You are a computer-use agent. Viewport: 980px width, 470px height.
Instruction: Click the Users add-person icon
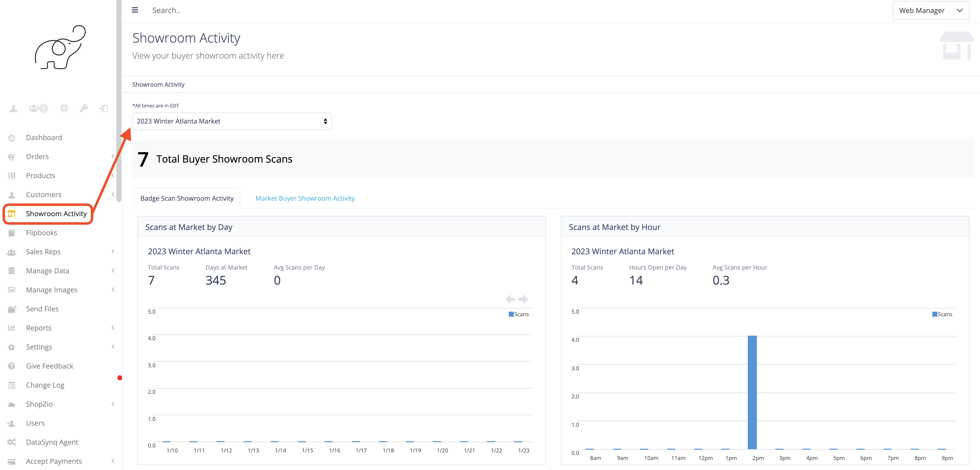click(11, 423)
